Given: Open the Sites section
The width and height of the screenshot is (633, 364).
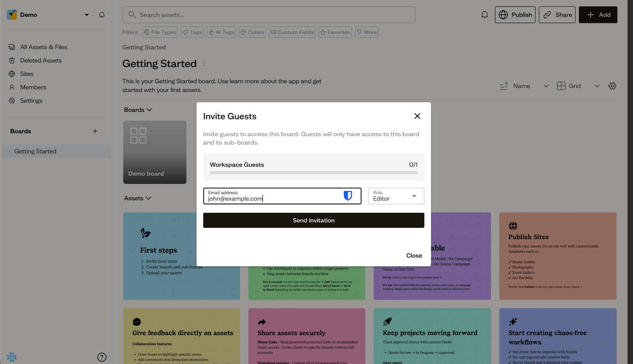Looking at the screenshot, I should tap(27, 74).
